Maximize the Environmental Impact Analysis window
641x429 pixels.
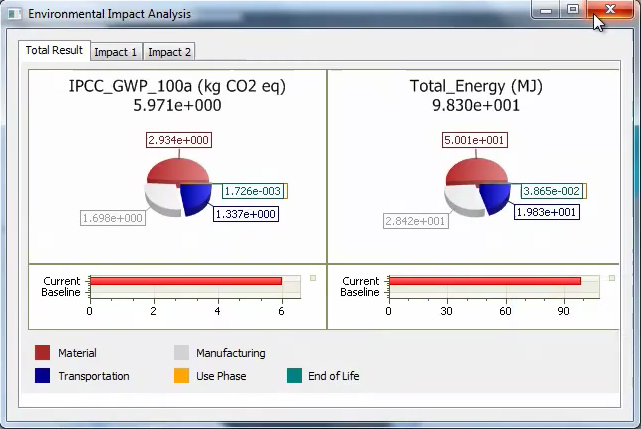coord(573,10)
